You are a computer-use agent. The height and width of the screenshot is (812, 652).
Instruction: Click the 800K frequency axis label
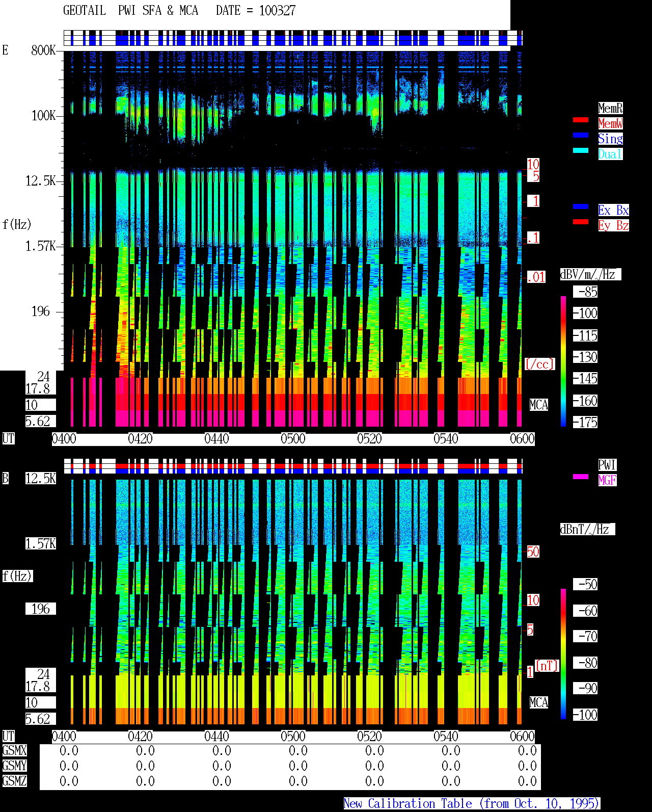pyautogui.click(x=43, y=50)
